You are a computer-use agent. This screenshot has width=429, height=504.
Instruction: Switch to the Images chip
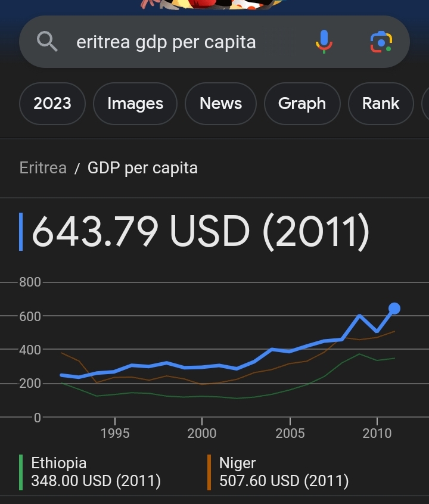point(135,104)
